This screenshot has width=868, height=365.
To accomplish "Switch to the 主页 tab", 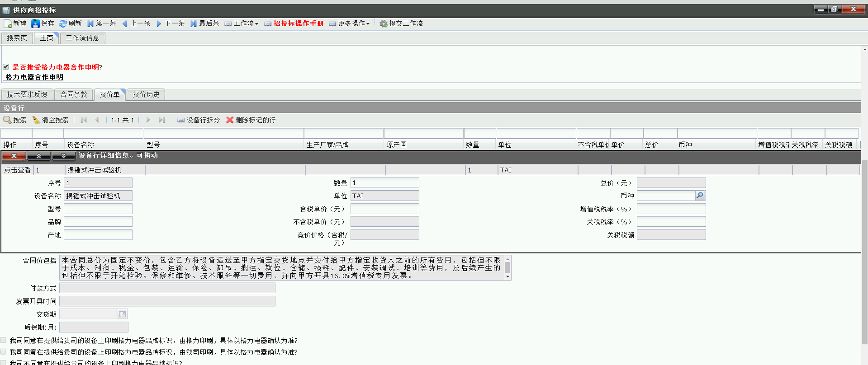I will point(47,38).
